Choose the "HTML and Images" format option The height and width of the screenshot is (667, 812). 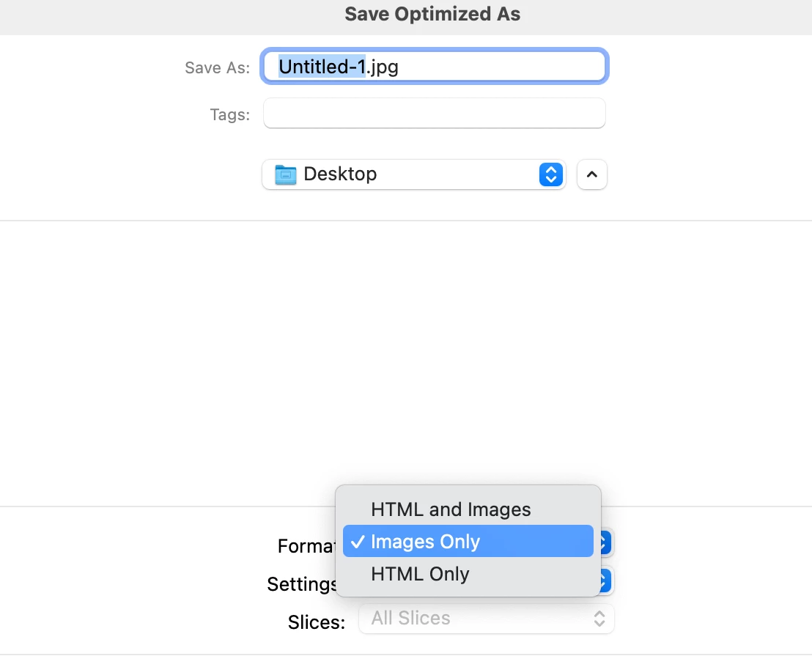(451, 509)
